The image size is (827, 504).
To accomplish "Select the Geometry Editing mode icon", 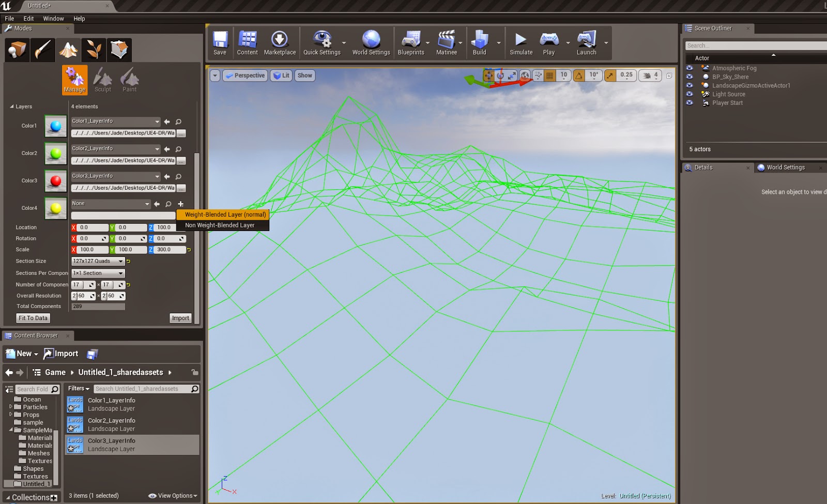I will pos(119,50).
